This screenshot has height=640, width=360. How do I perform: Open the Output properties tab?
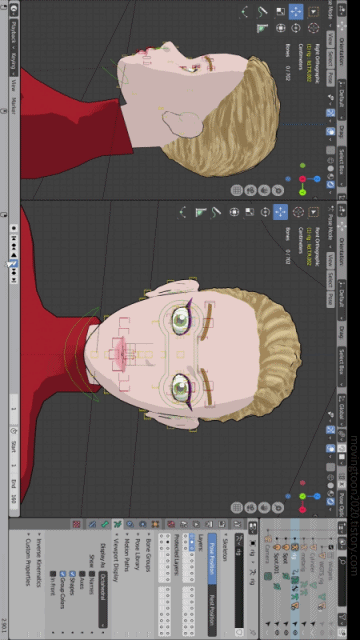coord(209,524)
